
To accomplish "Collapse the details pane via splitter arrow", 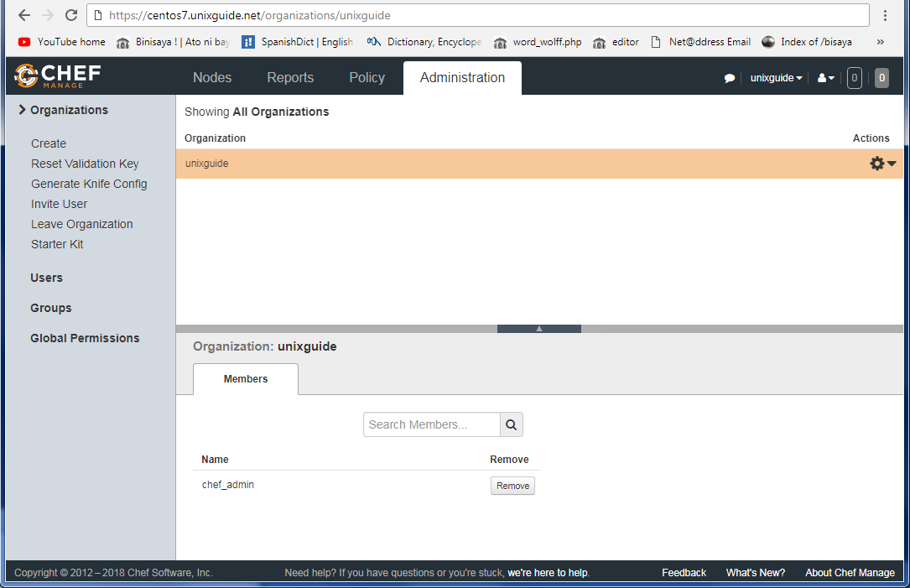I will 539,329.
